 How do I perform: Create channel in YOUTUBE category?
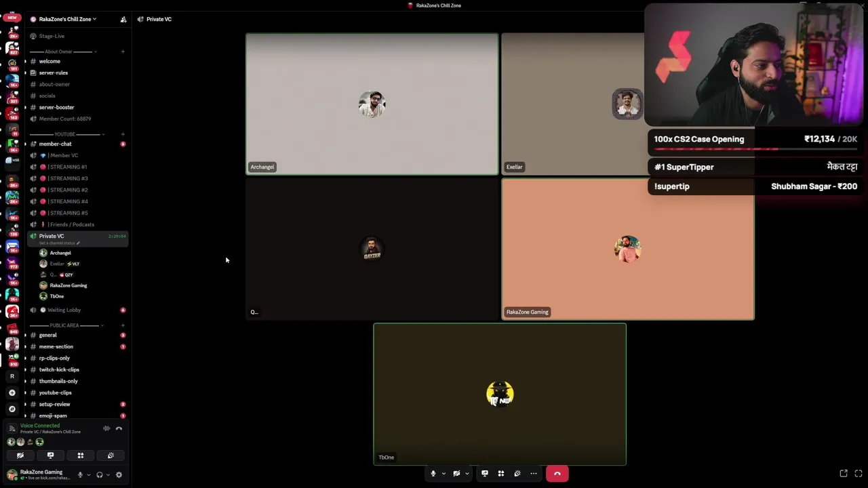click(x=123, y=134)
